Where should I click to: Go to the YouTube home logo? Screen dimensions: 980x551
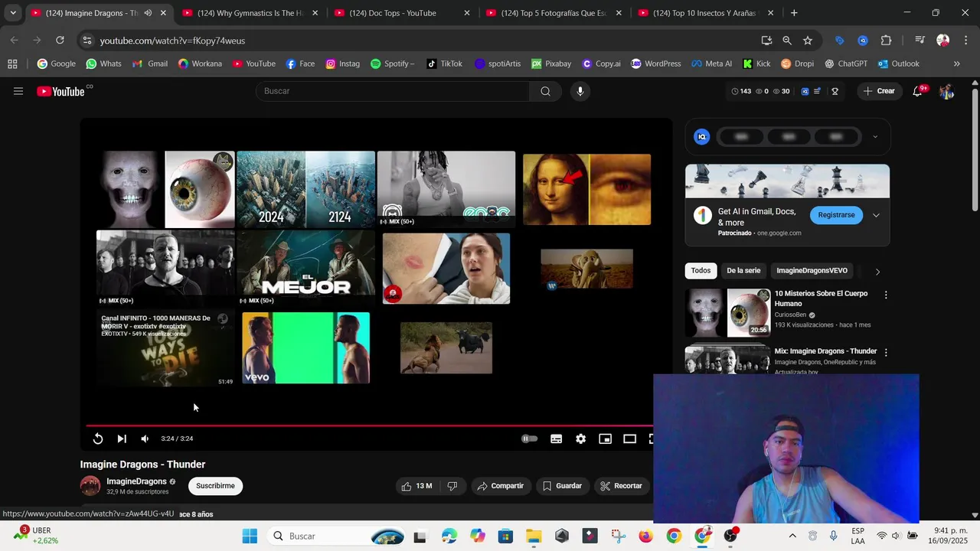(x=60, y=91)
